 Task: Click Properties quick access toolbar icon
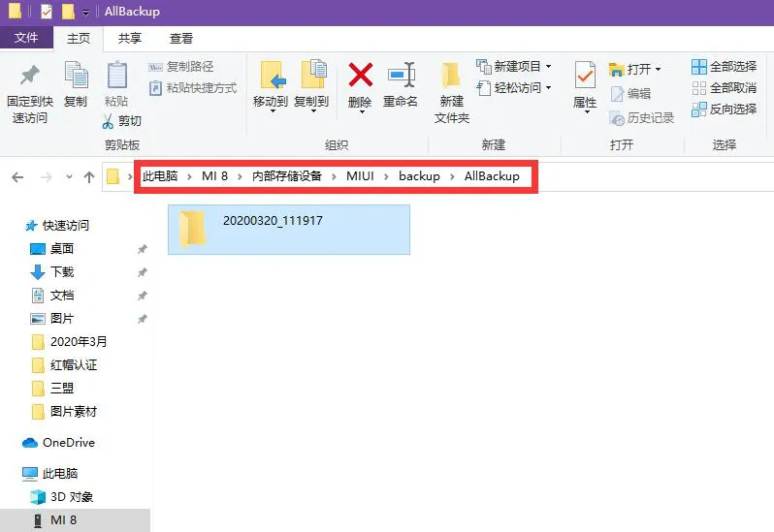[x=47, y=11]
